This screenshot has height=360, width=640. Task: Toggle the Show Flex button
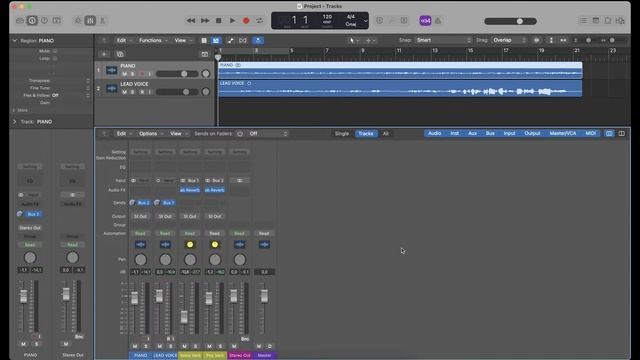(243, 40)
